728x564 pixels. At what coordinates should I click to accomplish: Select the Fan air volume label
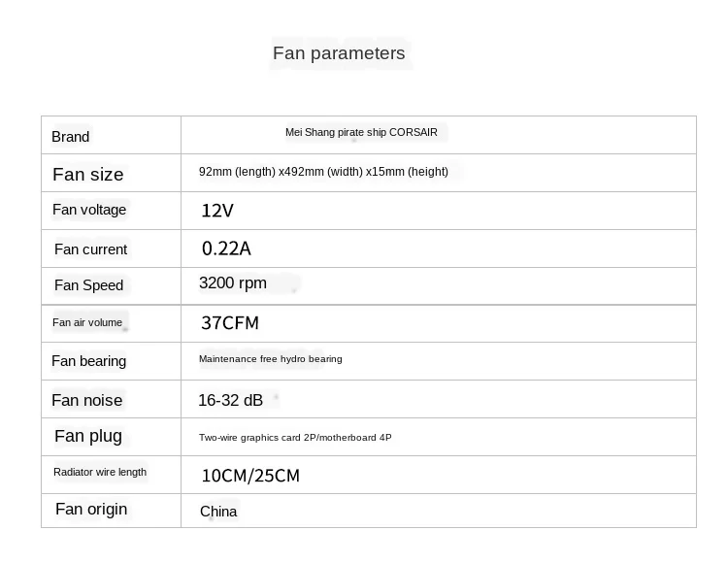87,322
